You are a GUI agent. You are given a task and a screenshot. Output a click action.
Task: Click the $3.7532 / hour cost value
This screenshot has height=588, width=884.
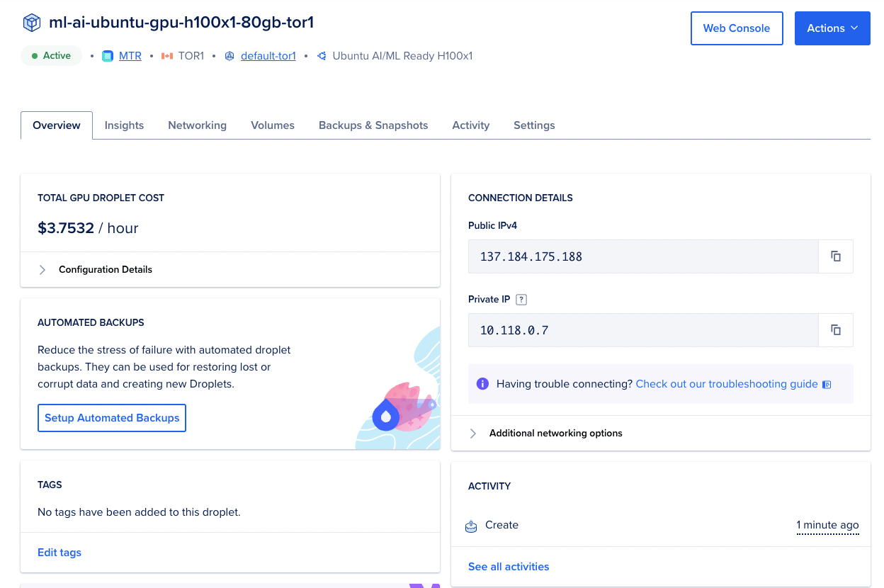88,228
